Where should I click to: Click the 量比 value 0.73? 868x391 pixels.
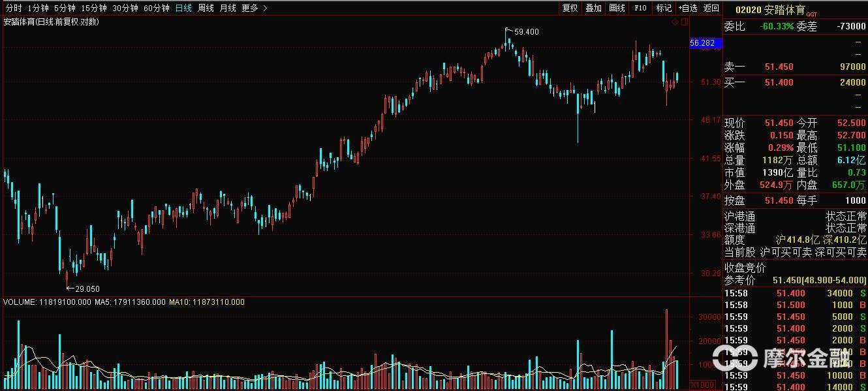(856, 172)
